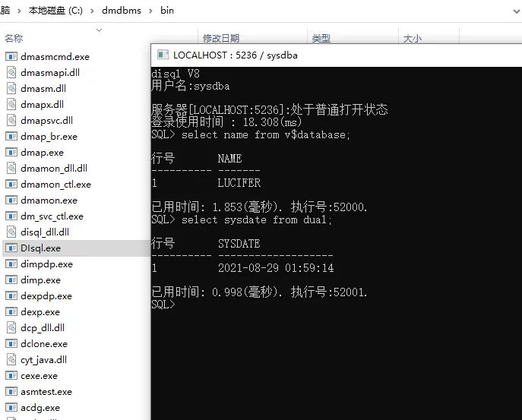Click the acdg.exe file icon
Image resolution: width=522 pixels, height=420 pixels.
click(11, 407)
